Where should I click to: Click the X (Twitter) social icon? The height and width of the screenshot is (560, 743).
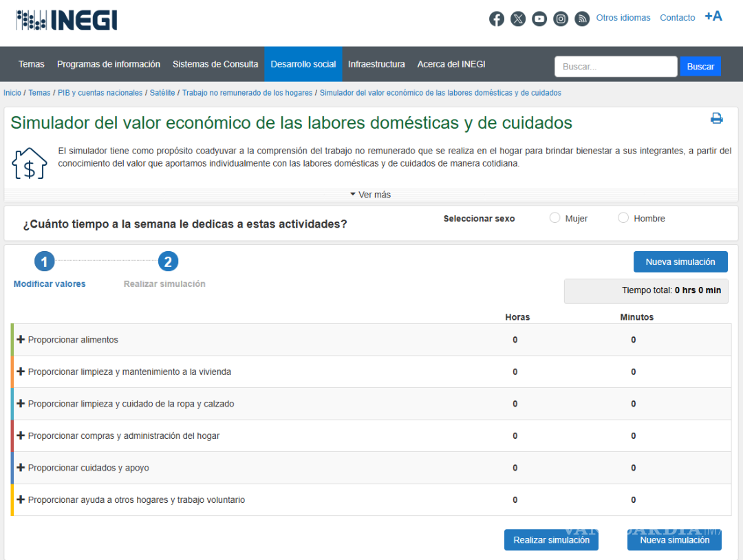518,19
